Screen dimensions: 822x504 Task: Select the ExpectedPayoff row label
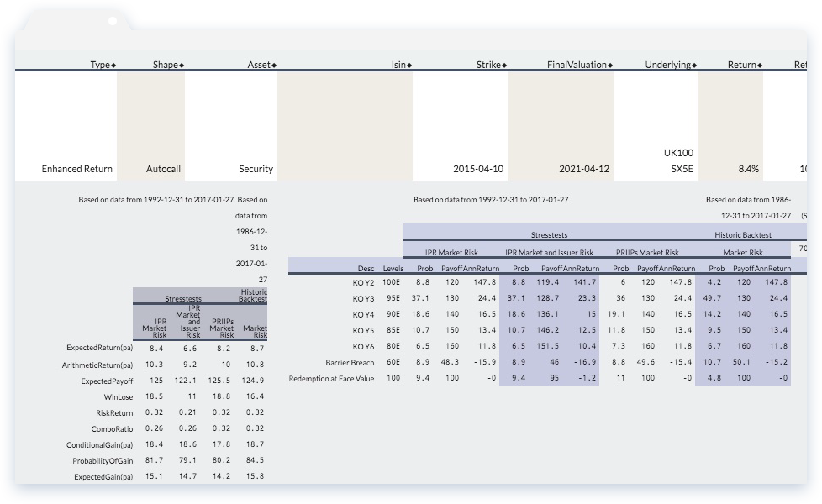click(107, 381)
